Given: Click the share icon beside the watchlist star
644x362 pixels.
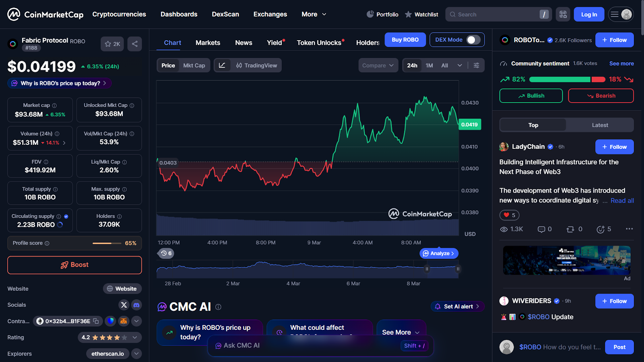Looking at the screenshot, I should [134, 44].
